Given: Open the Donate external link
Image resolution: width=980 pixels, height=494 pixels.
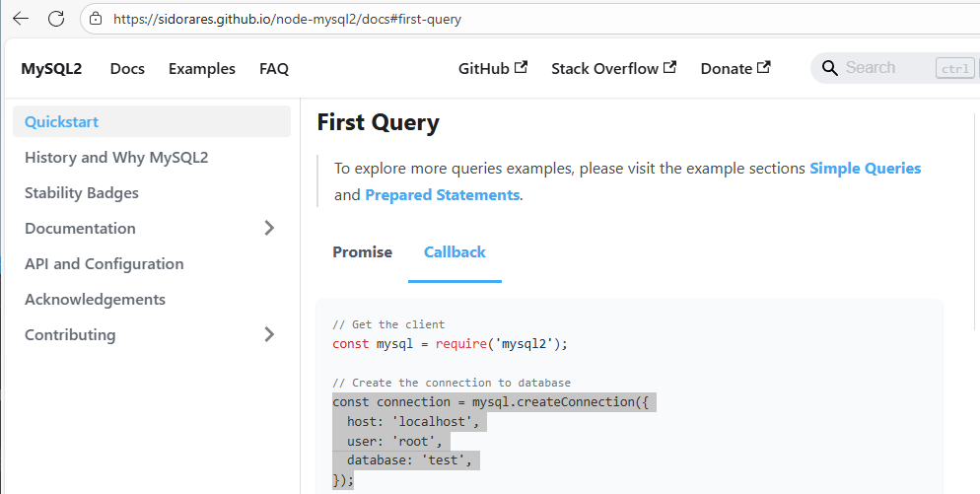Looking at the screenshot, I should 735,68.
